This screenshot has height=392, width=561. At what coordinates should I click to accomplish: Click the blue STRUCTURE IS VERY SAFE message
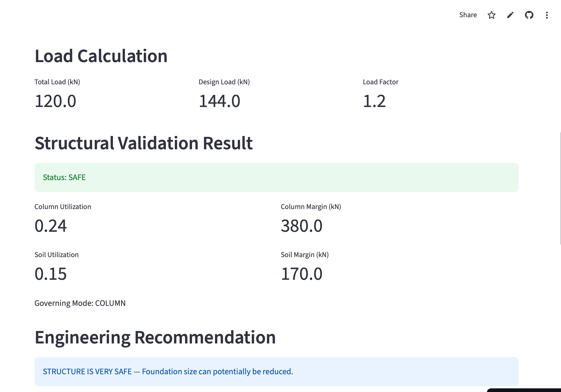[168, 371]
